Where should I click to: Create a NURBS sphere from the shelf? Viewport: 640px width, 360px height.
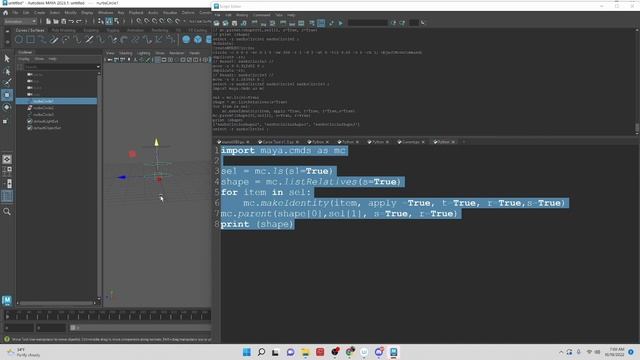point(186,40)
